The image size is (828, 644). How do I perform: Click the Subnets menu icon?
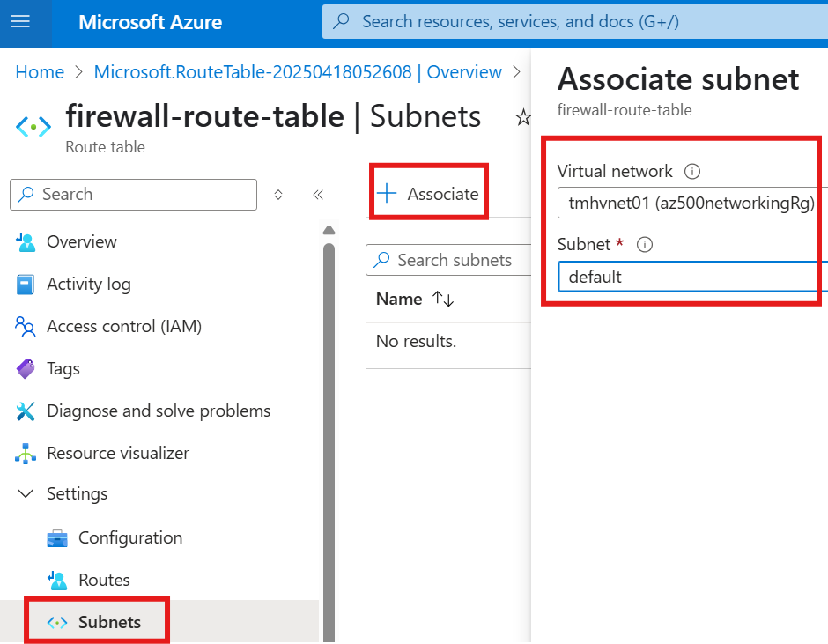pyautogui.click(x=57, y=622)
